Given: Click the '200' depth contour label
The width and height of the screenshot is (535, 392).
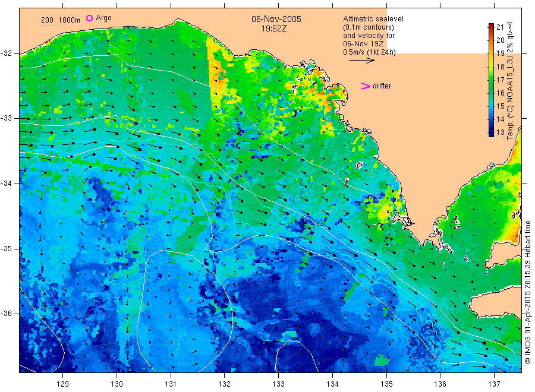Looking at the screenshot, I should click(47, 20).
